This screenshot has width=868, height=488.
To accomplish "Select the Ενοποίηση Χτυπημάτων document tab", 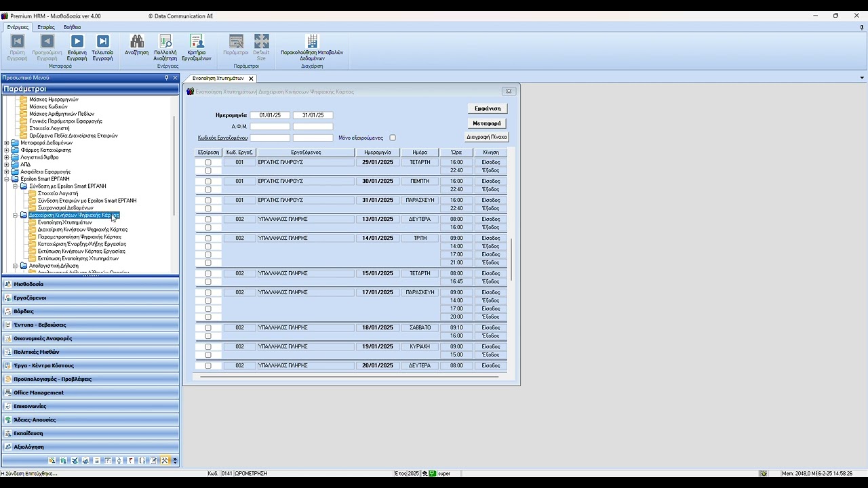I will click(x=218, y=79).
